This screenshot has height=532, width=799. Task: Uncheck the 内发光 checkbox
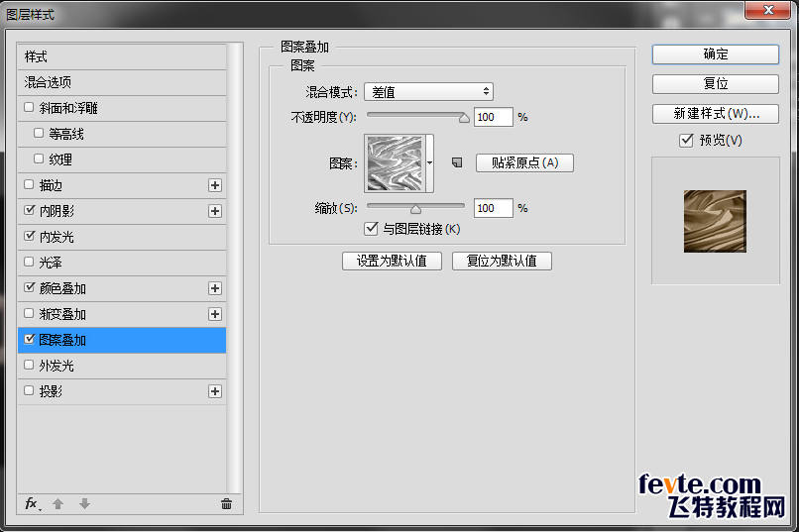(x=29, y=236)
